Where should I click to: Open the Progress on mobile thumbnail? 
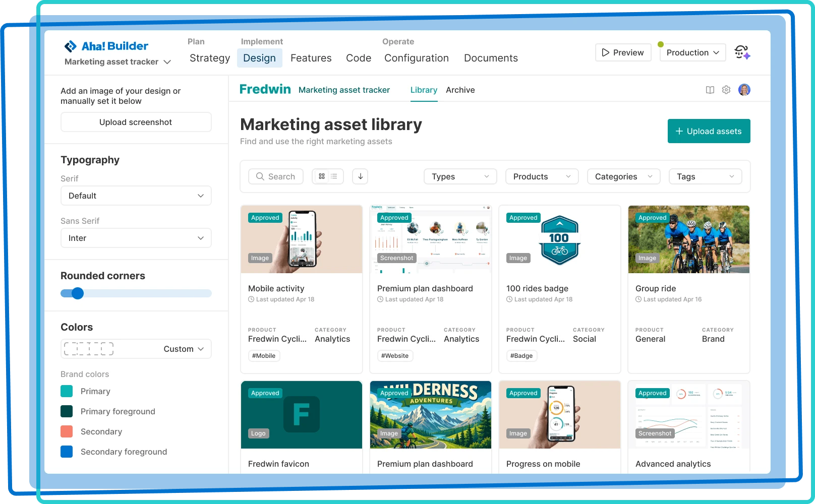(560, 415)
